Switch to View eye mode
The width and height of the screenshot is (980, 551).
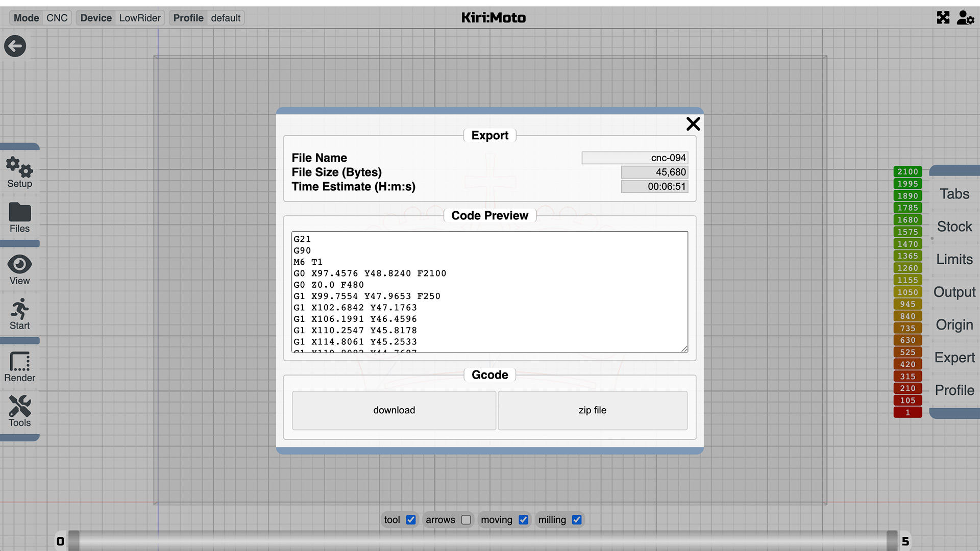(19, 270)
